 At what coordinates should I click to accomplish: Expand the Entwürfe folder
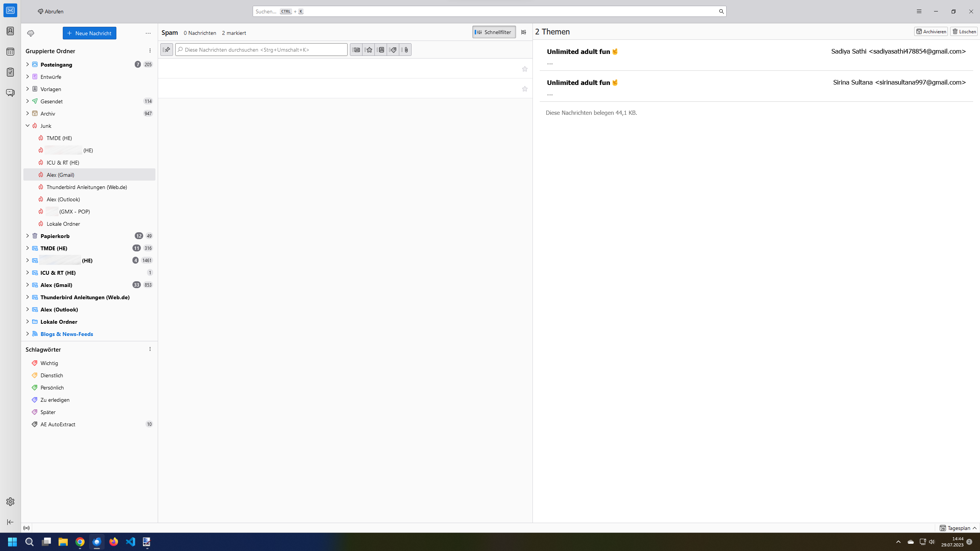click(27, 77)
